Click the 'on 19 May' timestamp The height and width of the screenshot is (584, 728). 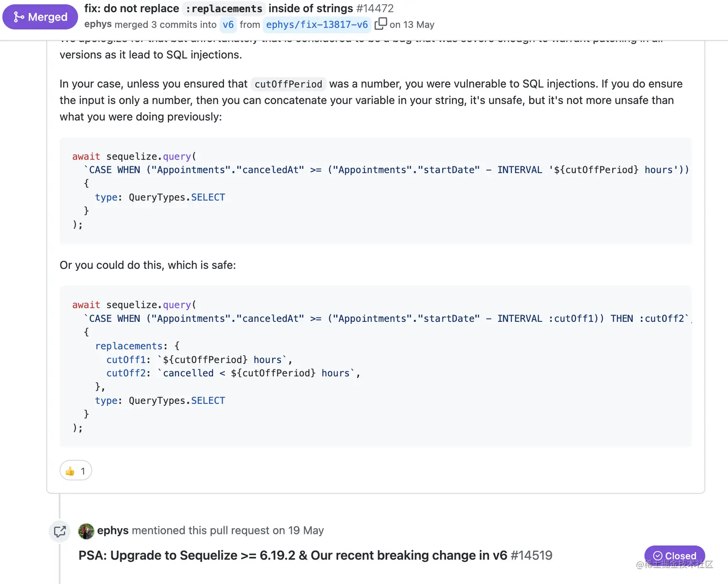[x=298, y=531]
